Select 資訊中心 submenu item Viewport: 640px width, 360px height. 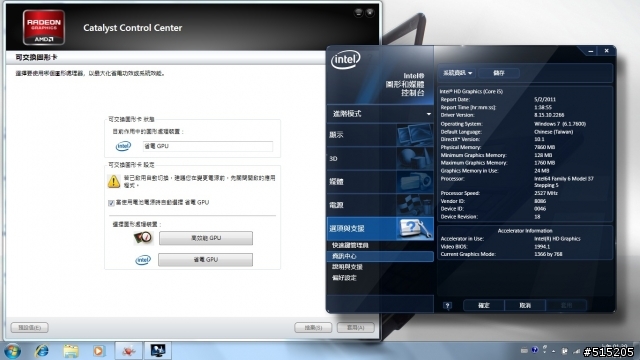click(x=380, y=256)
